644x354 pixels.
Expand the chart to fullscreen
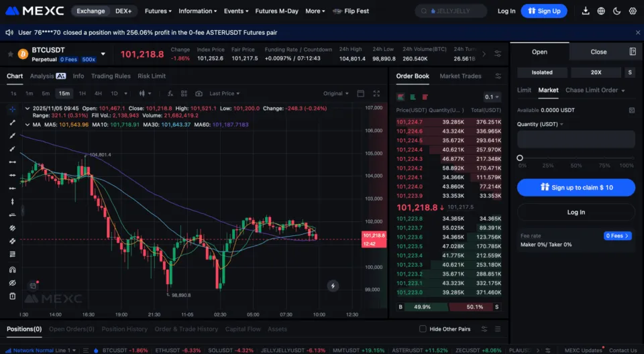point(376,94)
